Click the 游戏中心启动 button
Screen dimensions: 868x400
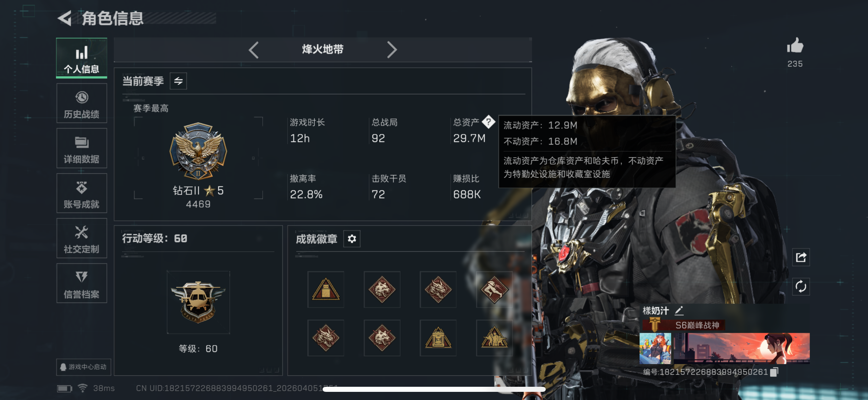[84, 367]
